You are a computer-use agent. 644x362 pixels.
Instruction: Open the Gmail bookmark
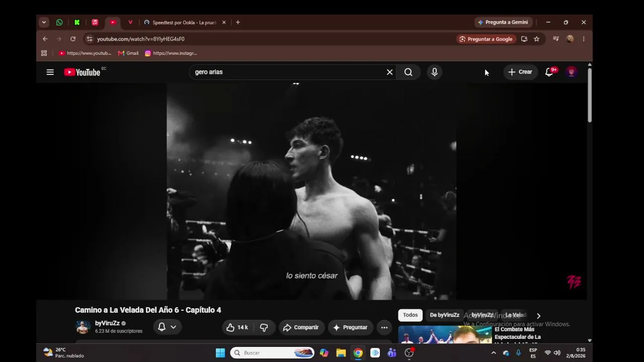(x=128, y=53)
